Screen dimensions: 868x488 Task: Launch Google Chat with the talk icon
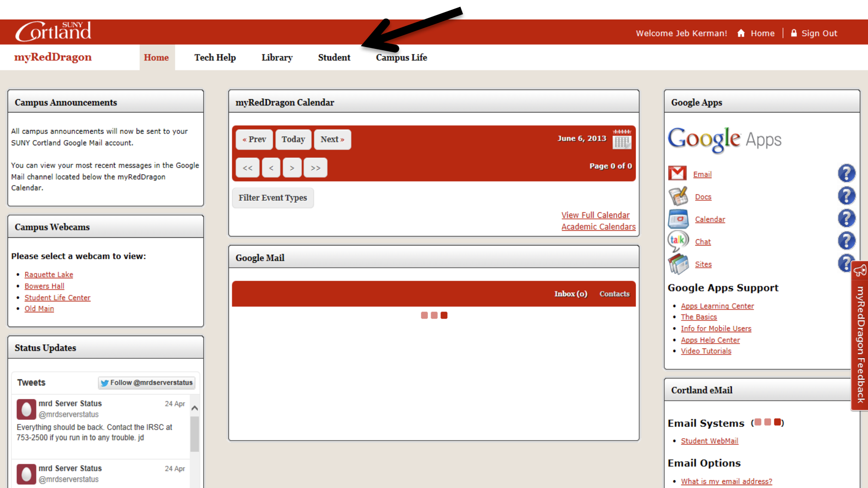(678, 240)
